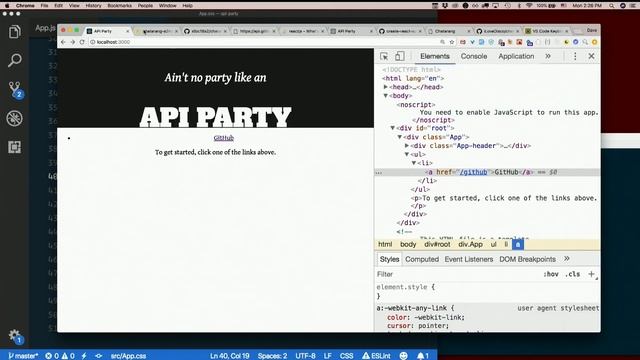Click ESLint status bar item

376,356
